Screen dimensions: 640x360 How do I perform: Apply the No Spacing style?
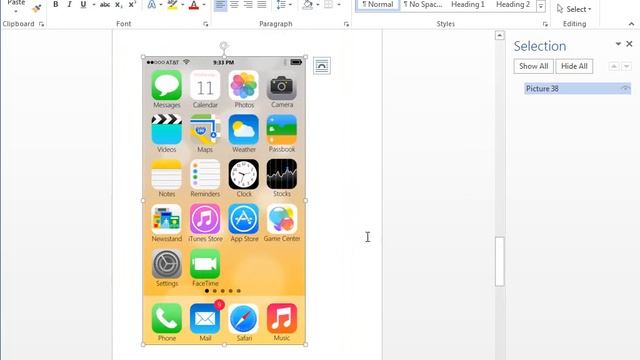tap(423, 4)
